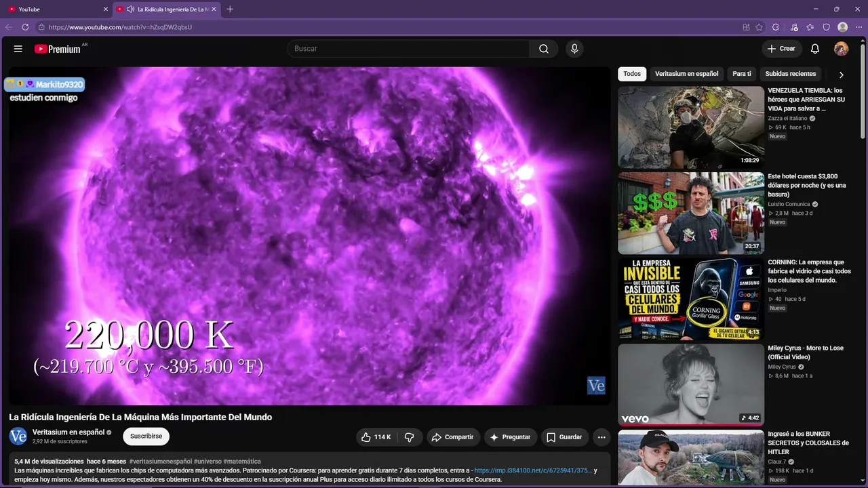This screenshot has width=868, height=488.
Task: Click the Compartir share button
Action: click(x=453, y=437)
